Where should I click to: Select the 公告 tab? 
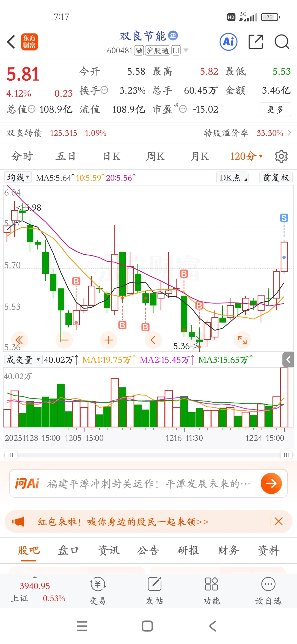point(148,550)
